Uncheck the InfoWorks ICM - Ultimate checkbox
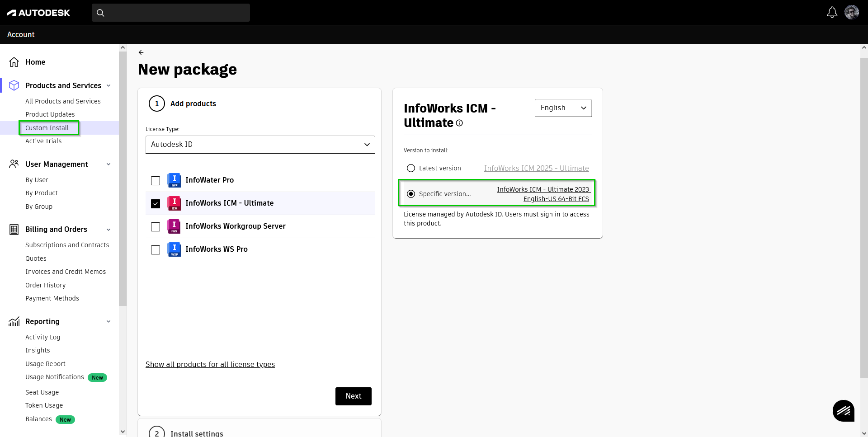The width and height of the screenshot is (868, 437). (x=156, y=204)
